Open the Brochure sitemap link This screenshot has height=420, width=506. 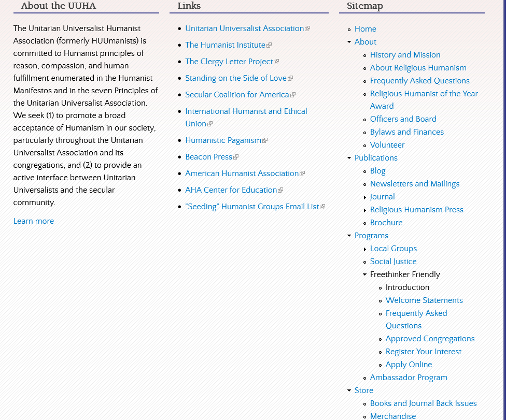(x=386, y=223)
